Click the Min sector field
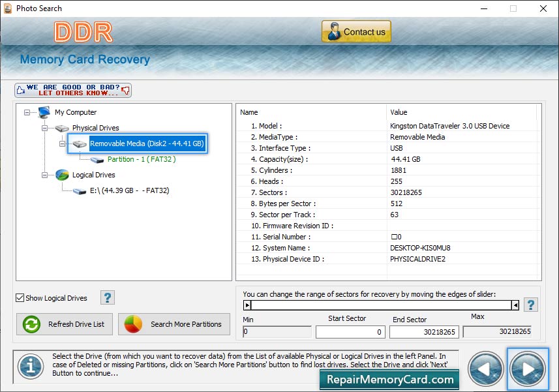559x392 pixels. 277,332
